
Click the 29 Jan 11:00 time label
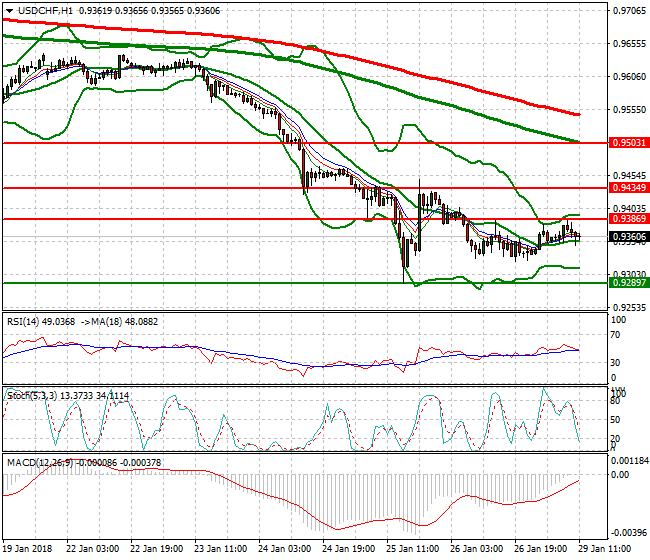tap(604, 549)
